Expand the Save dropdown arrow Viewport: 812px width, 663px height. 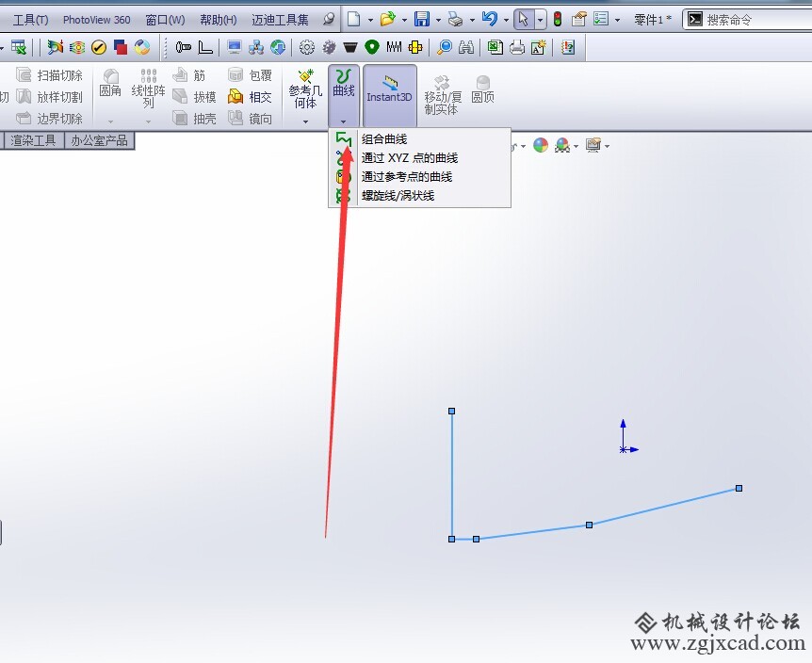[x=438, y=20]
